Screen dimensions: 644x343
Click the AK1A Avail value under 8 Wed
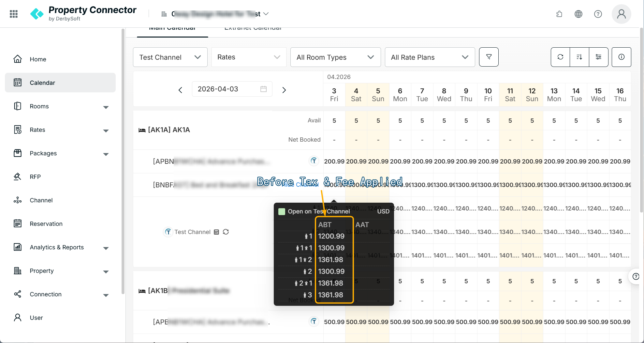[444, 121]
